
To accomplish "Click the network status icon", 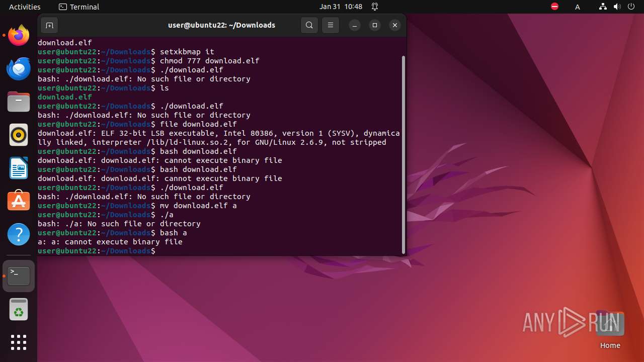I will (x=603, y=7).
